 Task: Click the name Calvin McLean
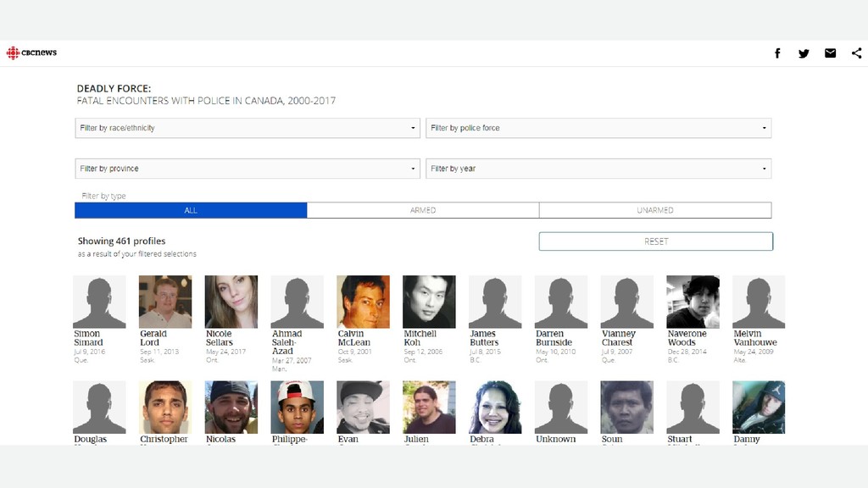click(x=354, y=338)
